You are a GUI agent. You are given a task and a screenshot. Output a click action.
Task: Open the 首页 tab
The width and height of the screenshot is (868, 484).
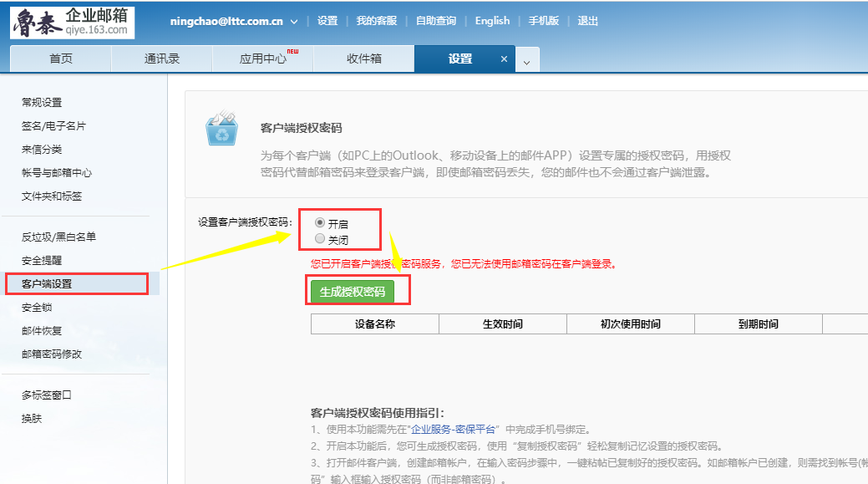pyautogui.click(x=61, y=59)
